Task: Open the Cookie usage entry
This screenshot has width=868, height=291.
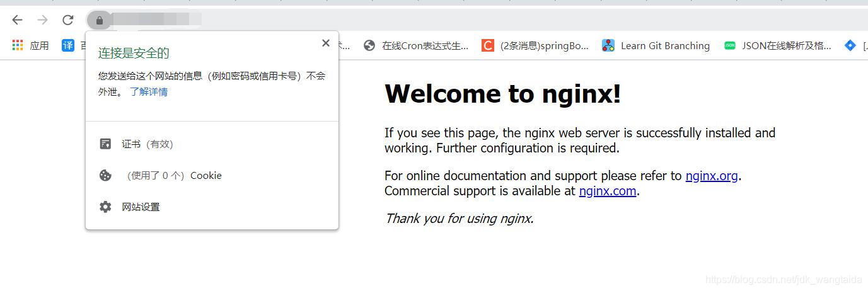Action: coord(212,175)
